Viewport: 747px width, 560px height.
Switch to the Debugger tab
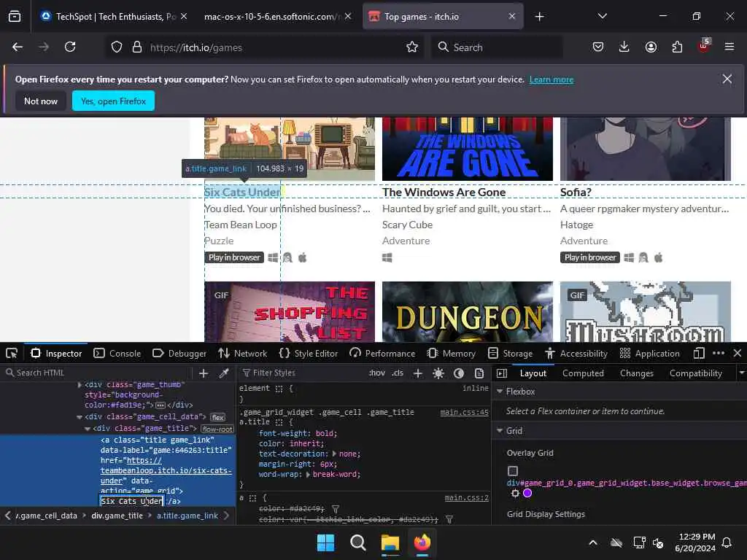[x=179, y=354]
